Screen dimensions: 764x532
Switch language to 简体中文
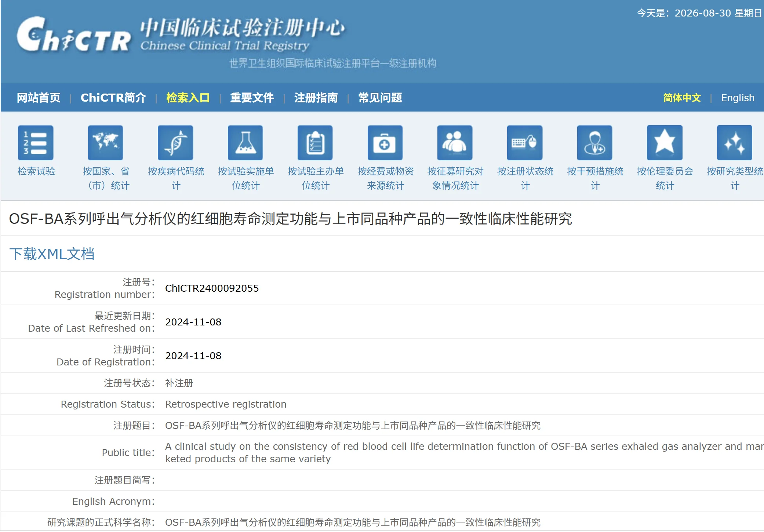[682, 98]
